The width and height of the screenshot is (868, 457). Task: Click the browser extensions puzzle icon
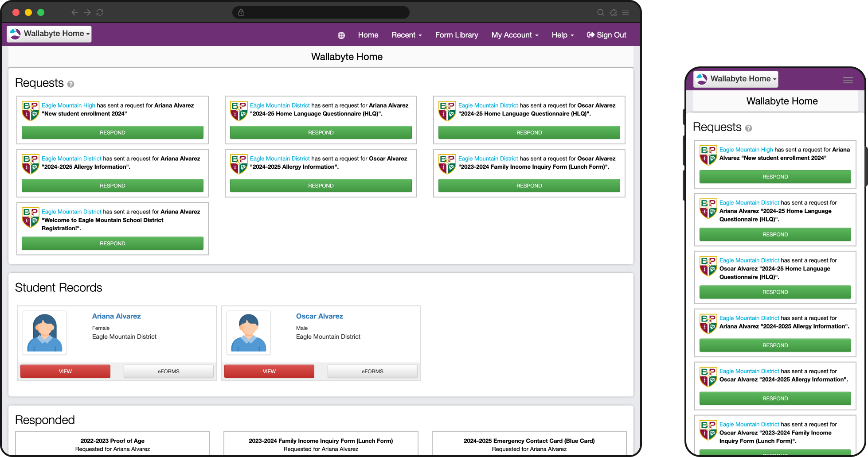click(613, 12)
